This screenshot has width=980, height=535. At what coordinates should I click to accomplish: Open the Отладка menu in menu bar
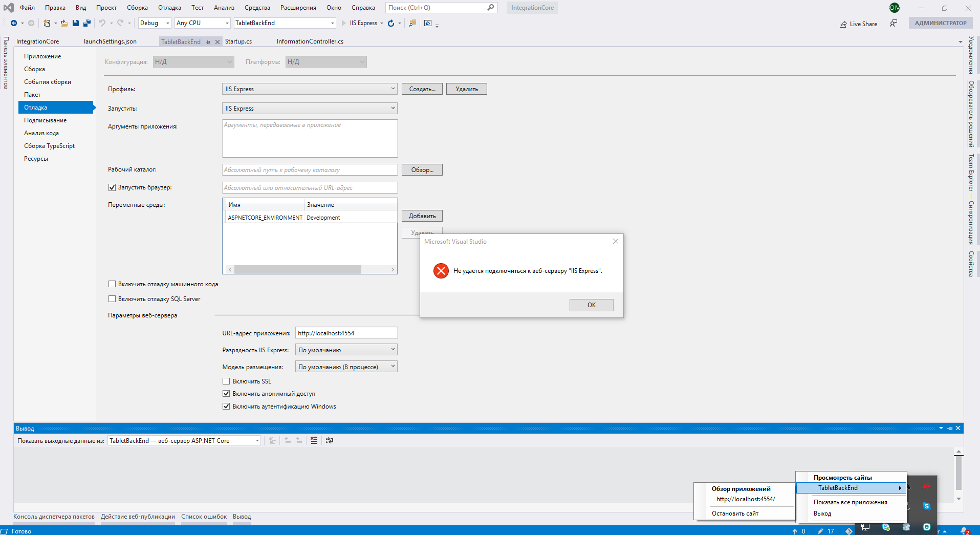tap(169, 8)
